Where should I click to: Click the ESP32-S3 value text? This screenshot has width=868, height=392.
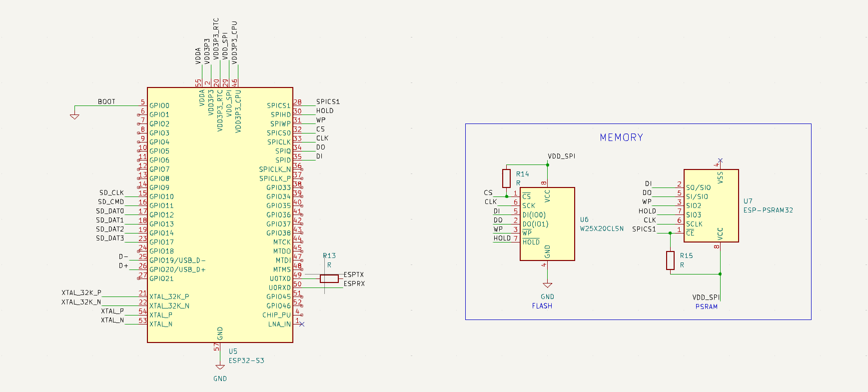(x=246, y=360)
